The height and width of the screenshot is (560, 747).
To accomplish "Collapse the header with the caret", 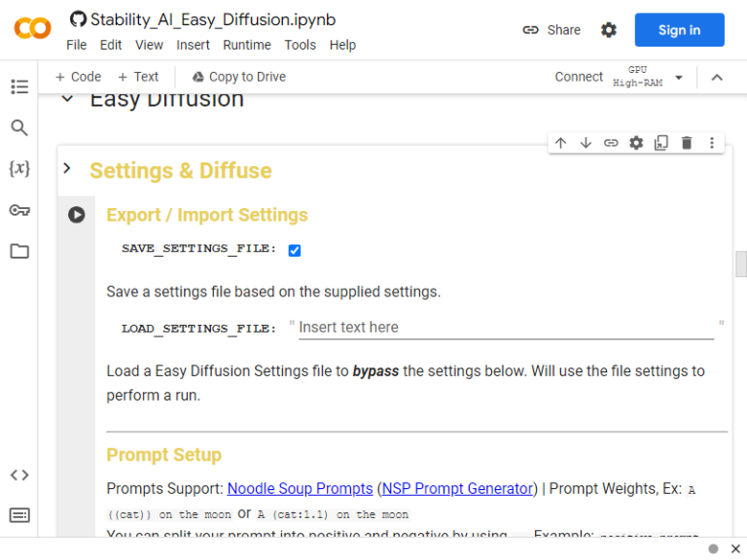I will (717, 77).
